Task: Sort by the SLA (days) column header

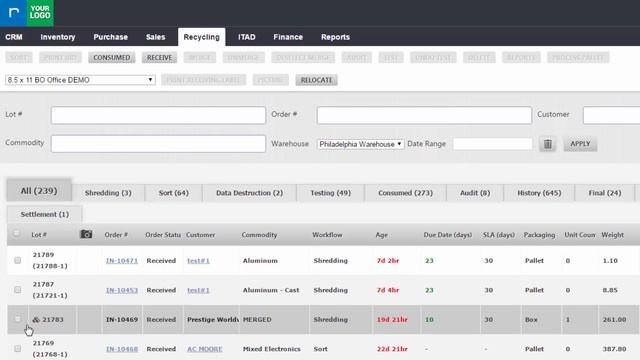Action: coord(498,235)
